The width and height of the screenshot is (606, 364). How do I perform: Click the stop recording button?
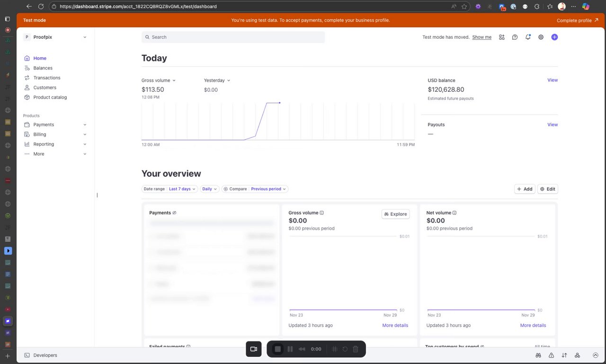[x=278, y=349]
